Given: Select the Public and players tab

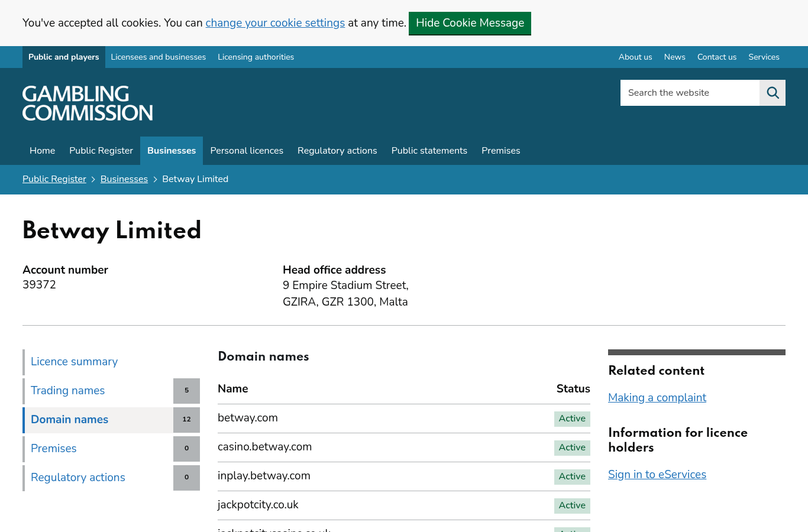Looking at the screenshot, I should point(64,57).
